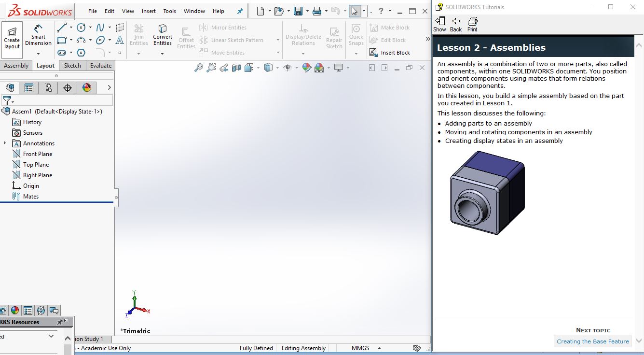
Task: Select the Corner Rectangle tool
Action: pyautogui.click(x=62, y=40)
